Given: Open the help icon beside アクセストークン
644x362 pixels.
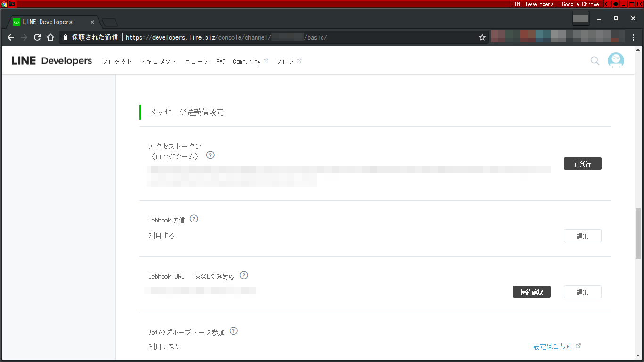Looking at the screenshot, I should point(210,155).
